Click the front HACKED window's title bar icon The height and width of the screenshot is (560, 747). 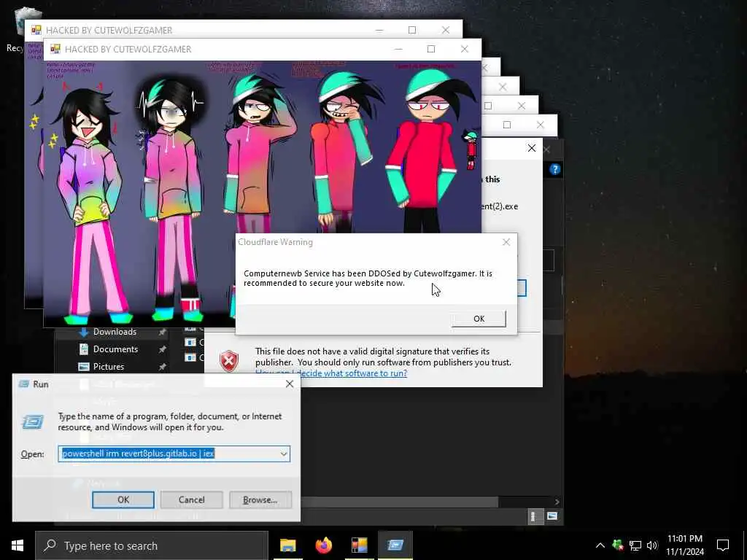pos(55,49)
